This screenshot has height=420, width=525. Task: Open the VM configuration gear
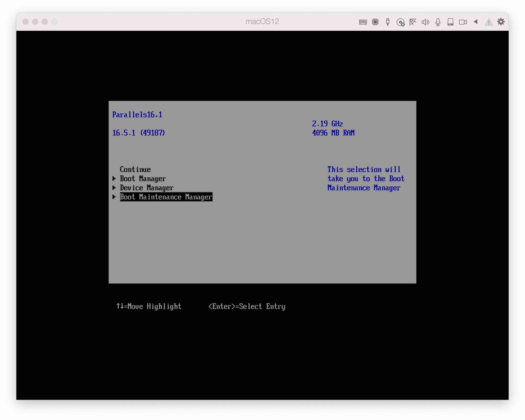501,22
